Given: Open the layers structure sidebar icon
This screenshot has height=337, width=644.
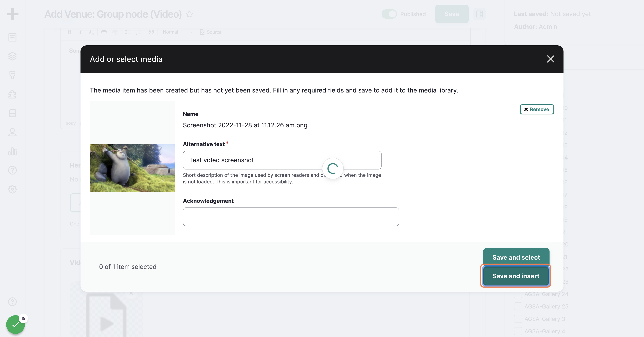Looking at the screenshot, I should [x=12, y=56].
